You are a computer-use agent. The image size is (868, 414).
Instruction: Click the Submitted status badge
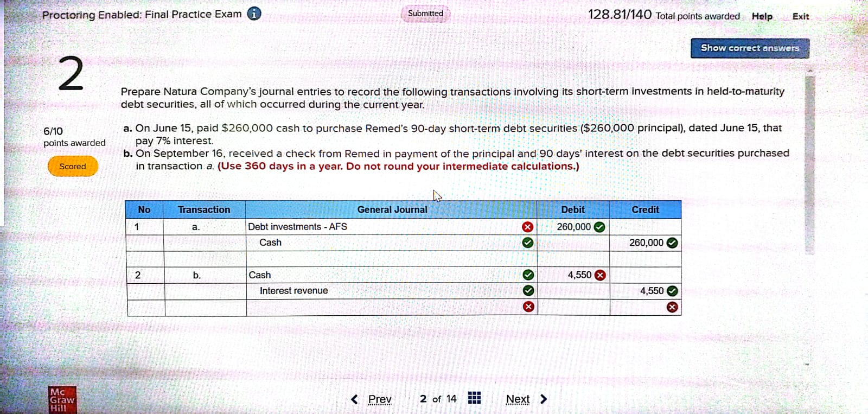pos(425,14)
